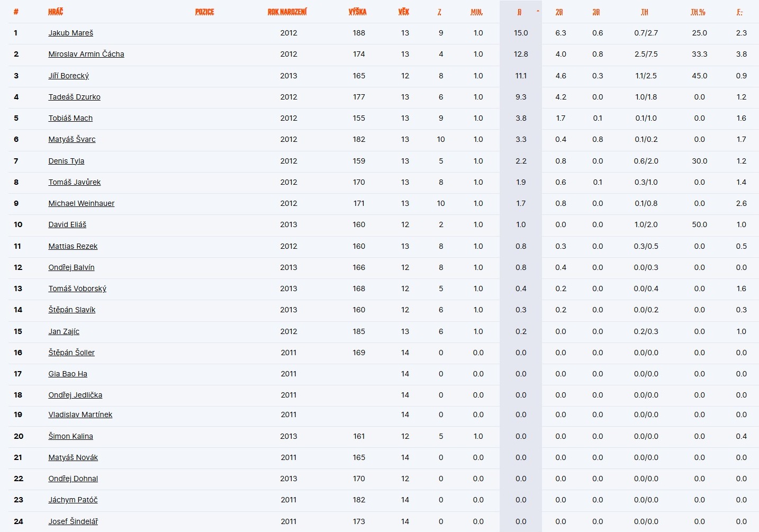Click Michael Weinhauer player name
Screen dimensions: 759x532
click(x=81, y=203)
